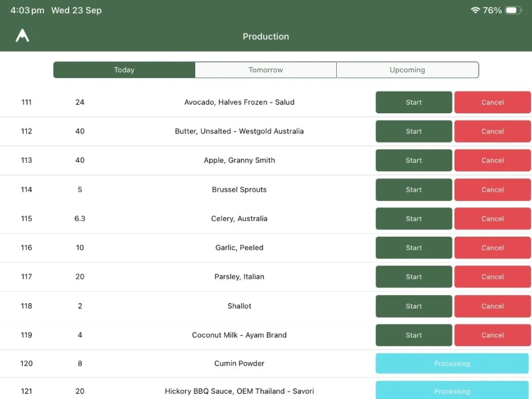Start order 111 Avocado Halves Frozen
The image size is (532, 399).
(413, 102)
